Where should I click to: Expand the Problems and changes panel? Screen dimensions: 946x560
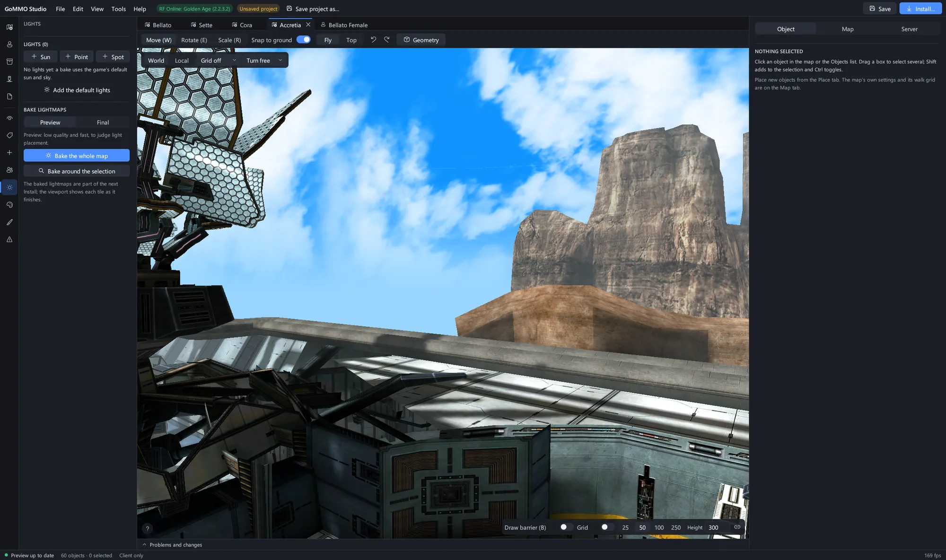(172, 545)
